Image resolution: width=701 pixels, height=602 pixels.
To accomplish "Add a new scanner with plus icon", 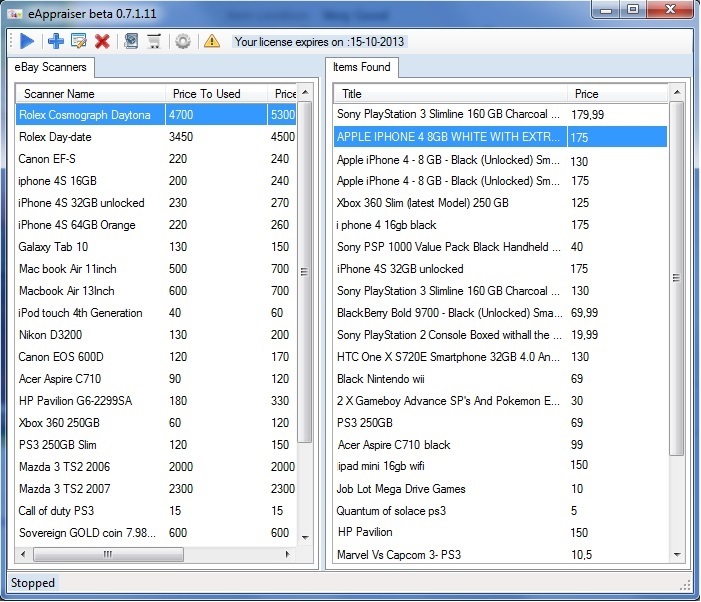I will pos(55,42).
